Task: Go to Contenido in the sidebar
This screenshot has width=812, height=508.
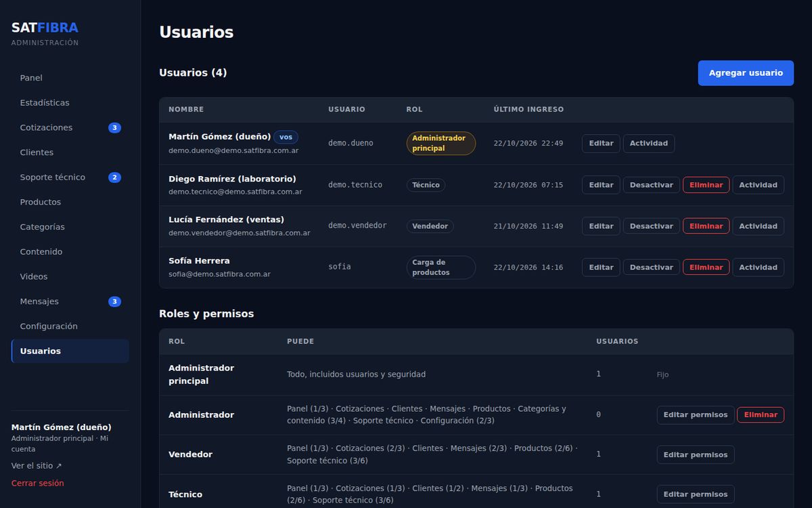Action: 70,252
